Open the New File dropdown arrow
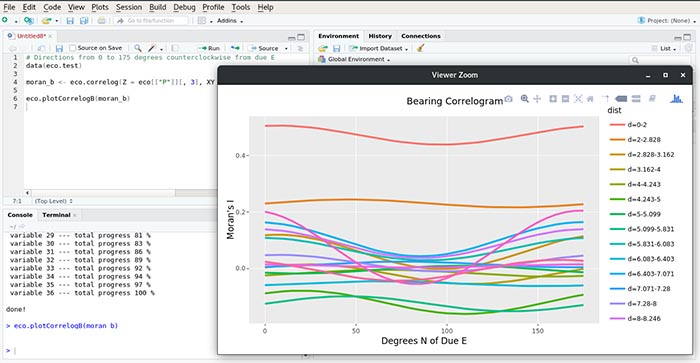 (16, 21)
